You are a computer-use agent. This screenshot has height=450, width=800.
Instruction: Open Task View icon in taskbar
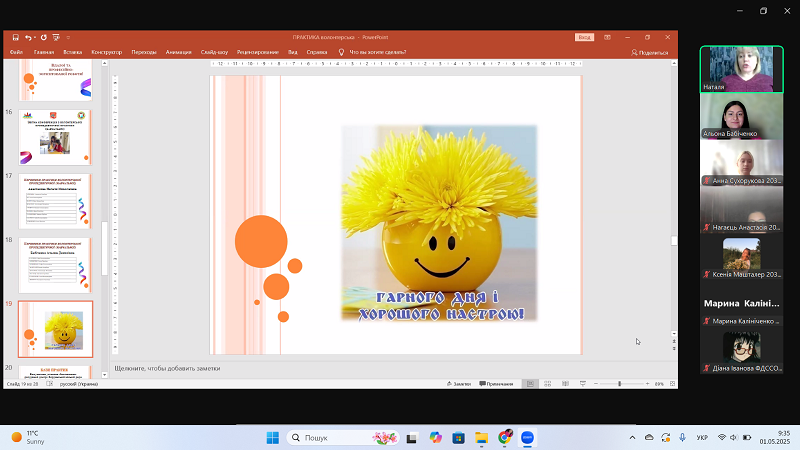pos(412,438)
